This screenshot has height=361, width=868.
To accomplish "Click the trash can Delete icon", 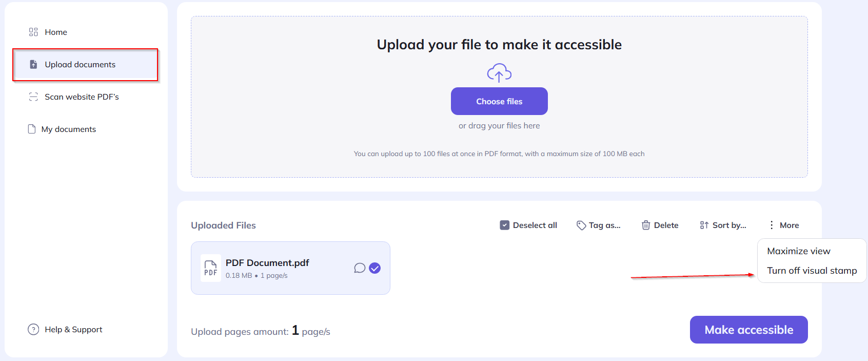I will [x=646, y=225].
